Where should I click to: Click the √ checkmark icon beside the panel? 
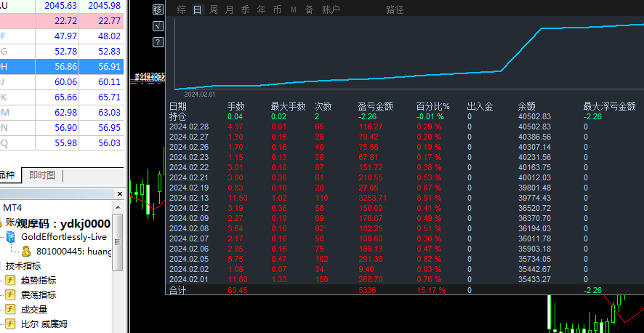[x=158, y=26]
